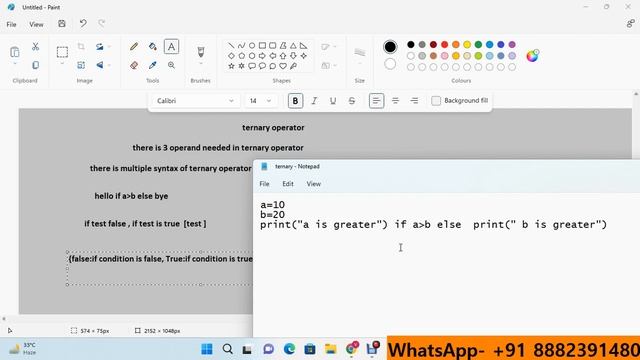This screenshot has width=640, height=360.
Task: Click the flip image icon
Action: (100, 65)
